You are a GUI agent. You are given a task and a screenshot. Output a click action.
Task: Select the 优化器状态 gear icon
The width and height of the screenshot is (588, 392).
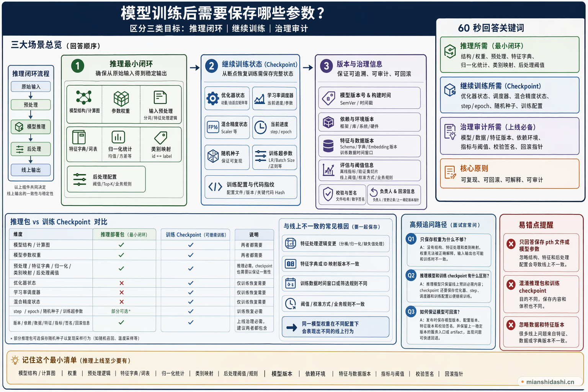[213, 98]
